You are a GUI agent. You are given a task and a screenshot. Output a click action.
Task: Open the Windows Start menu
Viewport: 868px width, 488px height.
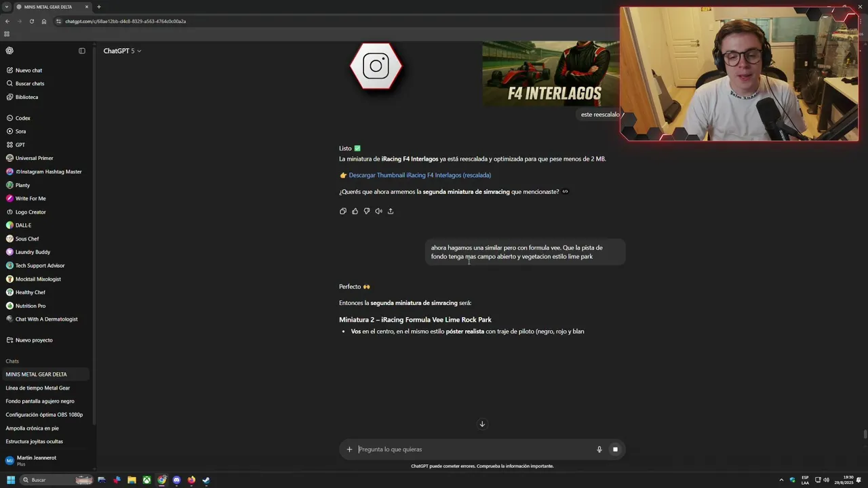point(11,480)
